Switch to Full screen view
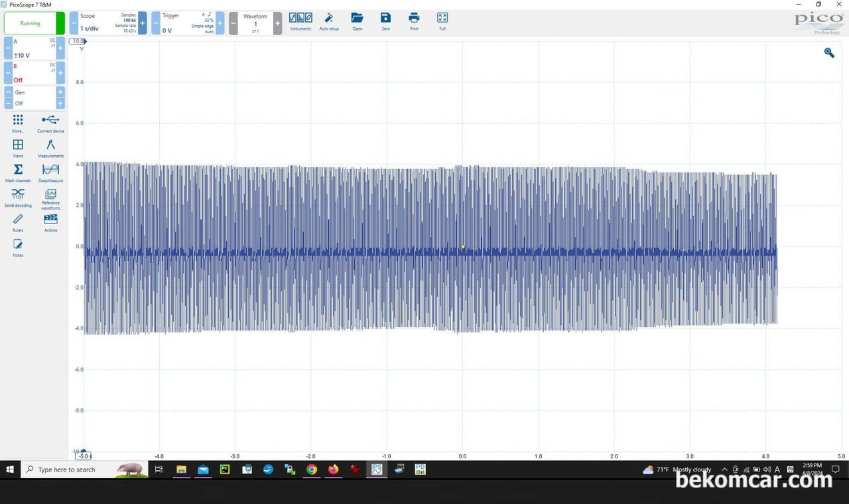This screenshot has height=504, width=849. 442,22
